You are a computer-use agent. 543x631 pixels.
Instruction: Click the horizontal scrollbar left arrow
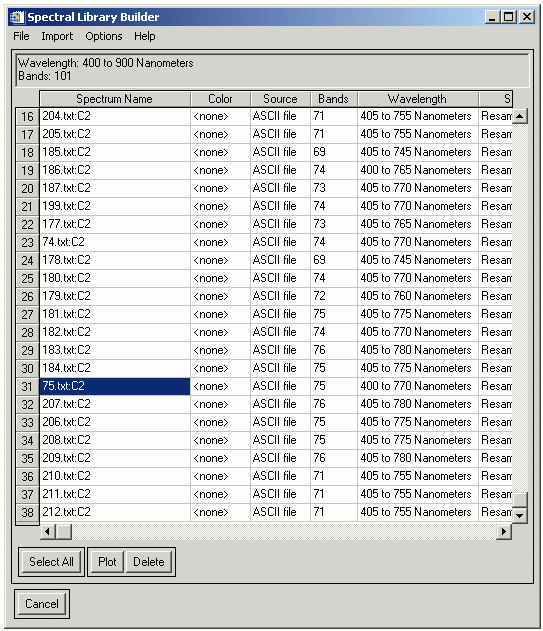point(48,532)
